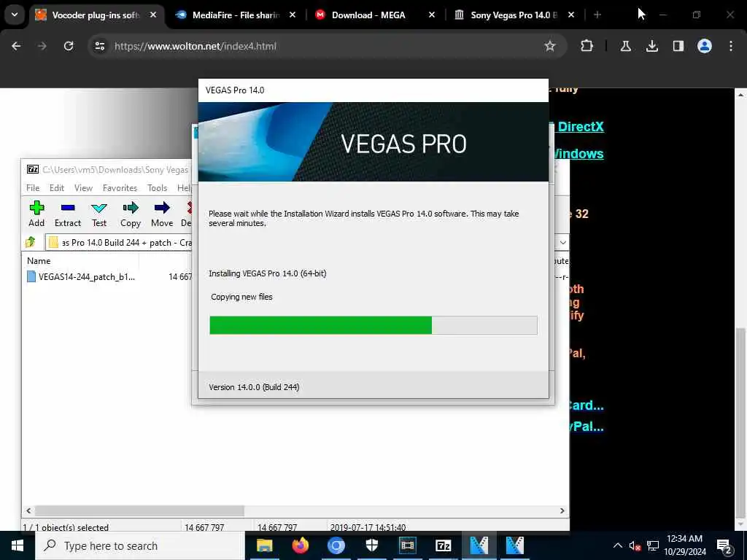Open the browser three-dot menu

coord(731,46)
